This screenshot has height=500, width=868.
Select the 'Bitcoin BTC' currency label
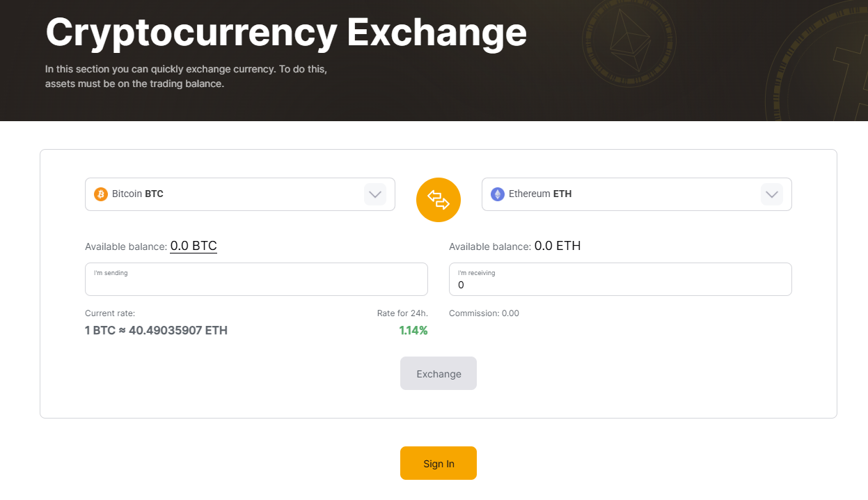138,194
